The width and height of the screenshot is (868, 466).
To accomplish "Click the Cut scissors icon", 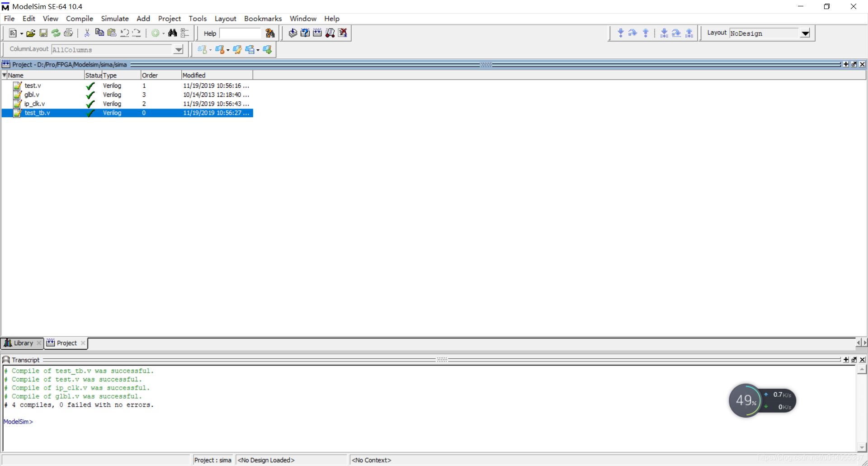I will (87, 33).
